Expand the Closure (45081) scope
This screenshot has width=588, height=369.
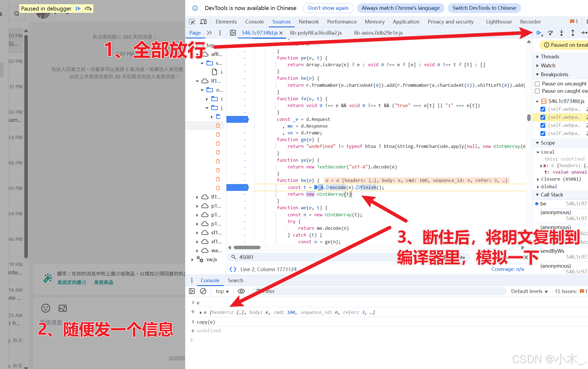pyautogui.click(x=560, y=179)
